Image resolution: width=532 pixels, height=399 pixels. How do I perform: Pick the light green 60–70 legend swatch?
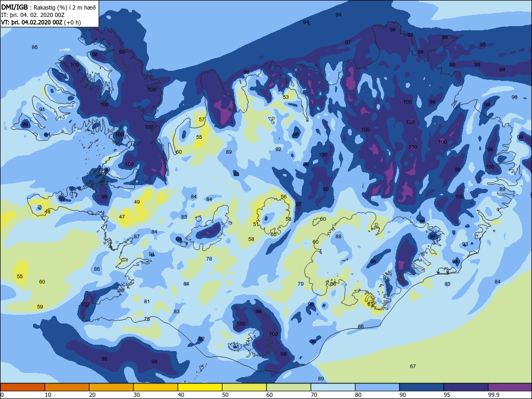tap(289, 387)
